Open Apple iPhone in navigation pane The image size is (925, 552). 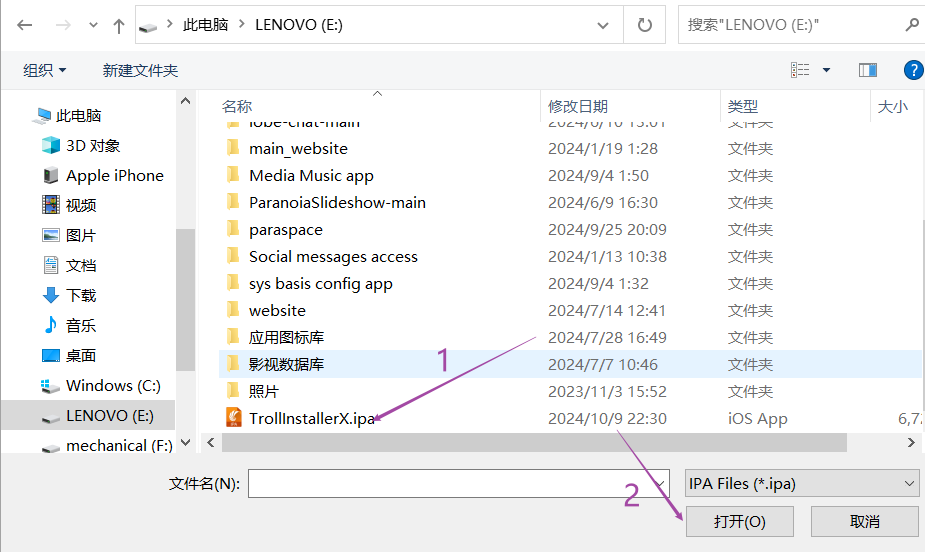[114, 175]
